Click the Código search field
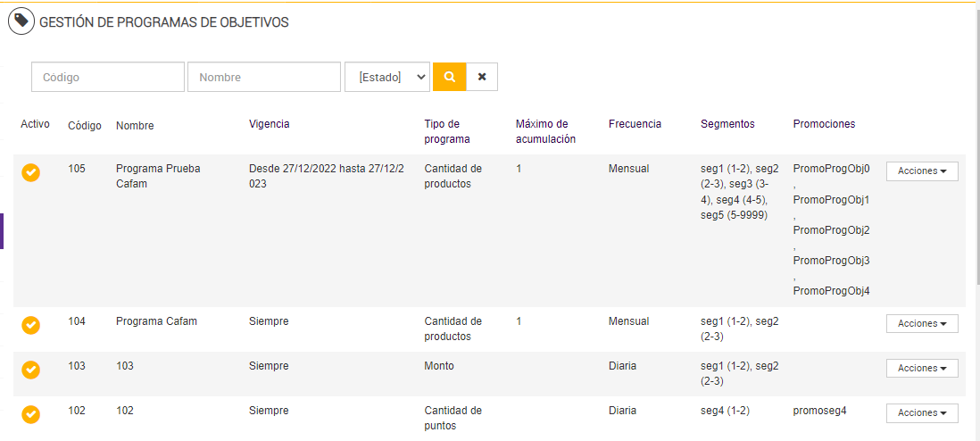Image resolution: width=980 pixels, height=441 pixels. coord(108,77)
